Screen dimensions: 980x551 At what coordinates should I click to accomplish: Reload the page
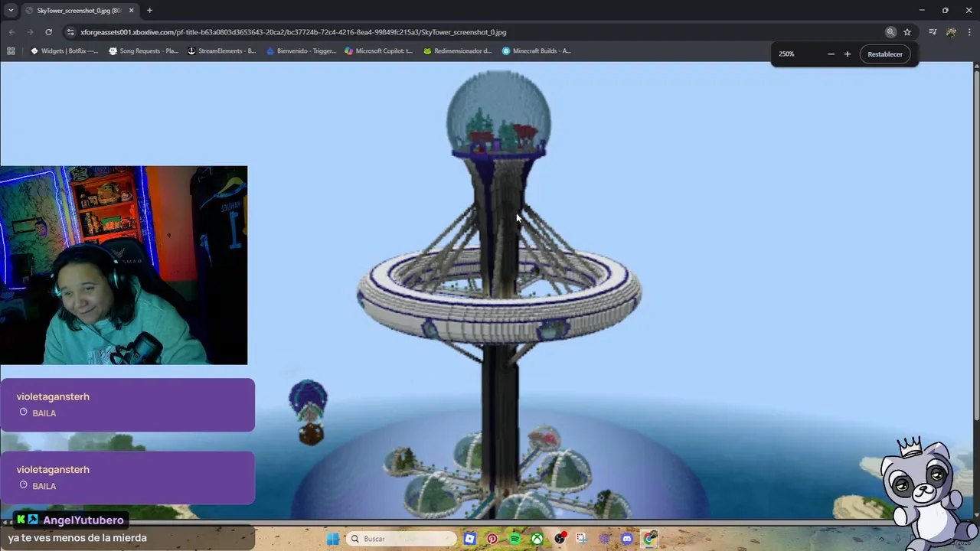pyautogui.click(x=48, y=32)
